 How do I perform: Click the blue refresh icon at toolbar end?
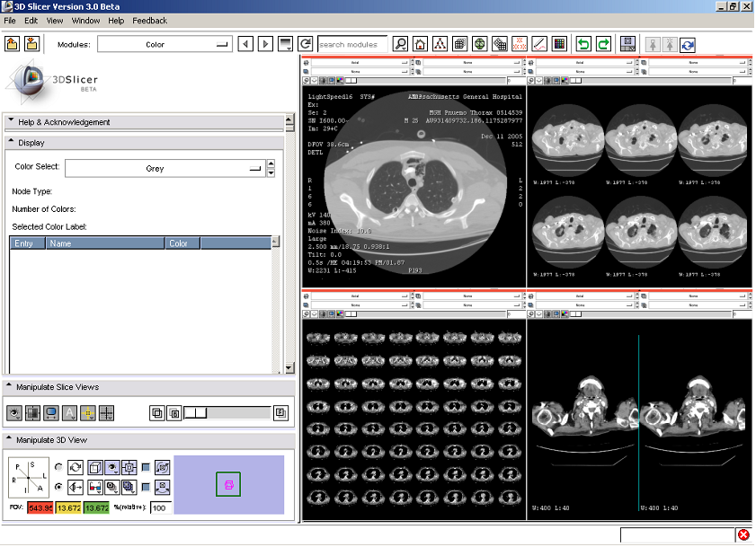point(688,44)
